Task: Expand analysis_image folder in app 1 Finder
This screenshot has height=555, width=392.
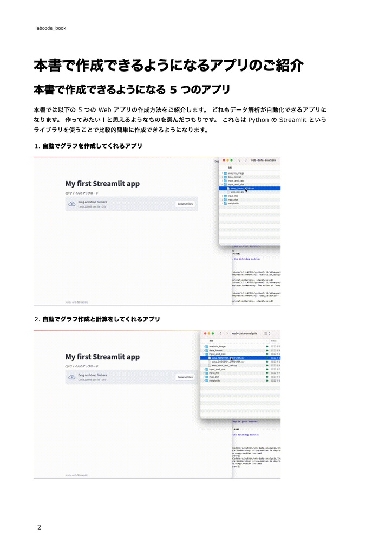Action: (x=223, y=173)
